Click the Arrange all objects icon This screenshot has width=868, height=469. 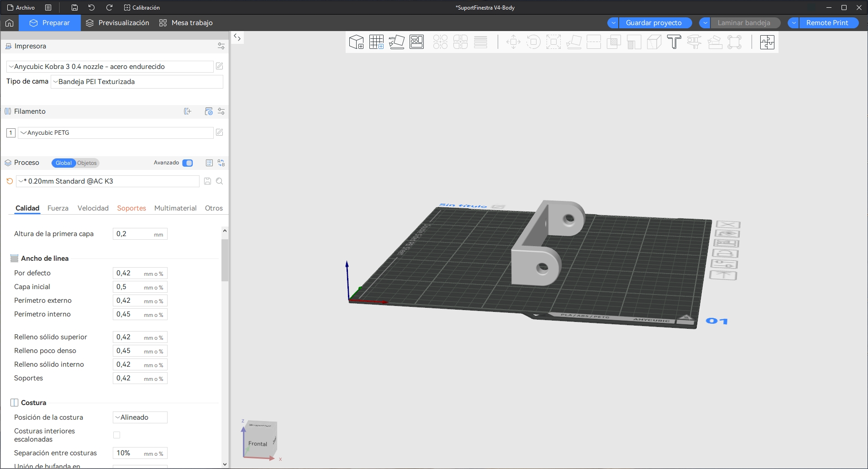point(416,42)
